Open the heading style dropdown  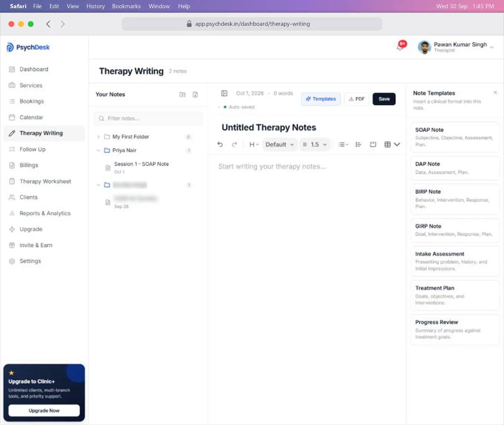[x=254, y=144]
